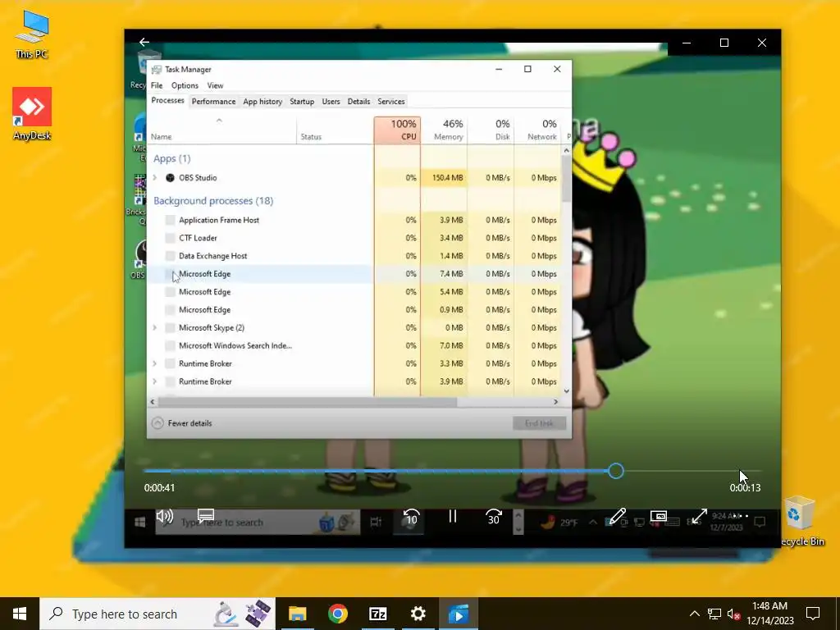Select the Data Exchange Host process
This screenshot has width=840, height=630.
pos(354,256)
